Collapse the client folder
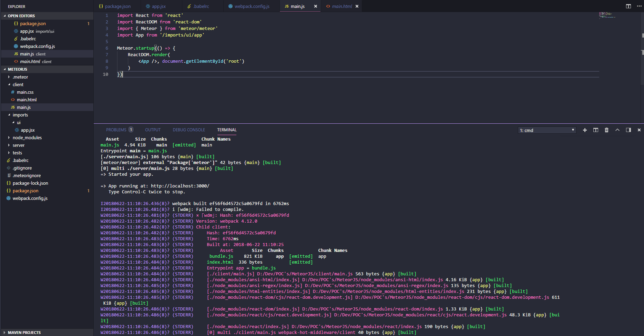644x336 pixels. click(47, 84)
